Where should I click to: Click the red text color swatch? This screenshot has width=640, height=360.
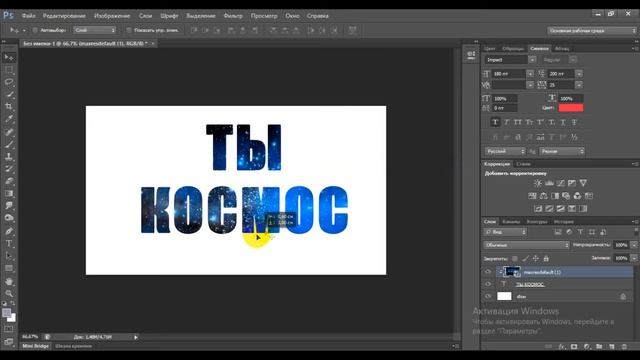coord(571,108)
